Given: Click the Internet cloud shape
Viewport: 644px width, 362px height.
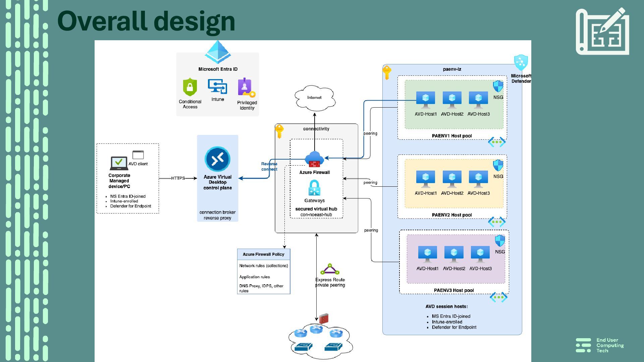Looking at the screenshot, I should pyautogui.click(x=314, y=98).
